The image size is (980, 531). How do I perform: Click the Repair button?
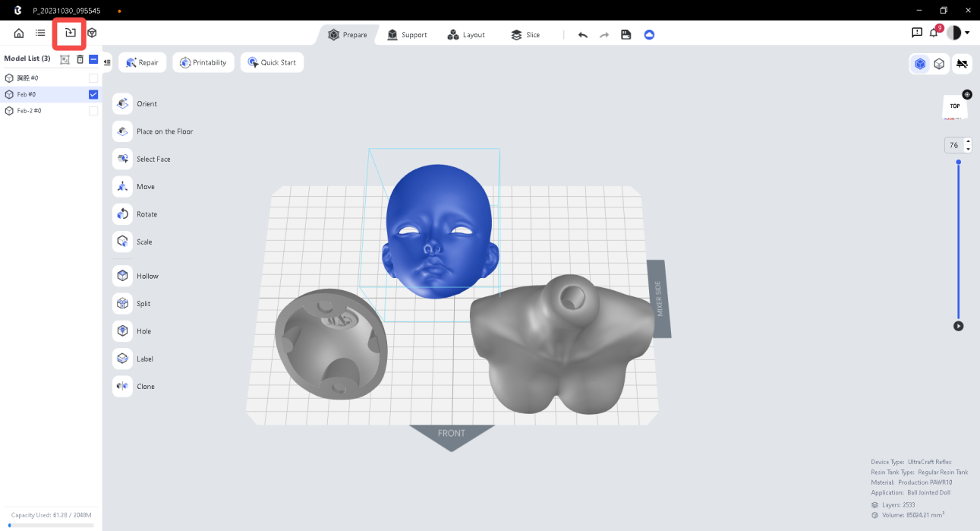pyautogui.click(x=142, y=62)
